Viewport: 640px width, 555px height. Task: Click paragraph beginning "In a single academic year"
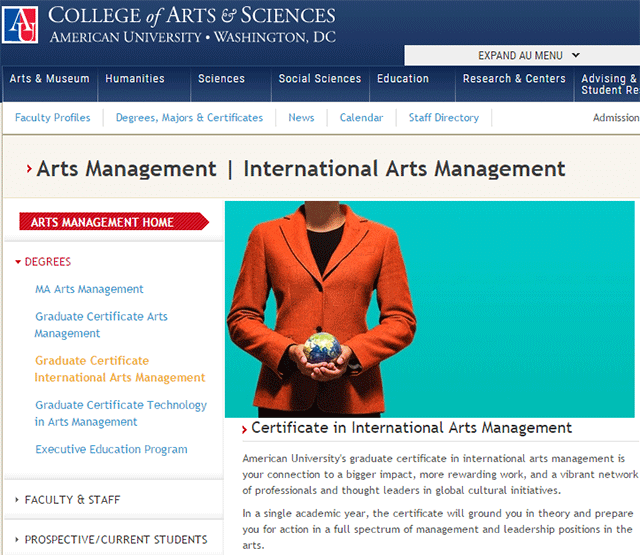tap(438, 529)
